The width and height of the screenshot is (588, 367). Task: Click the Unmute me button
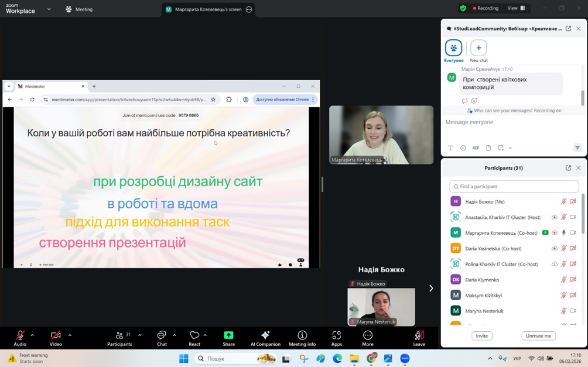[538, 336]
